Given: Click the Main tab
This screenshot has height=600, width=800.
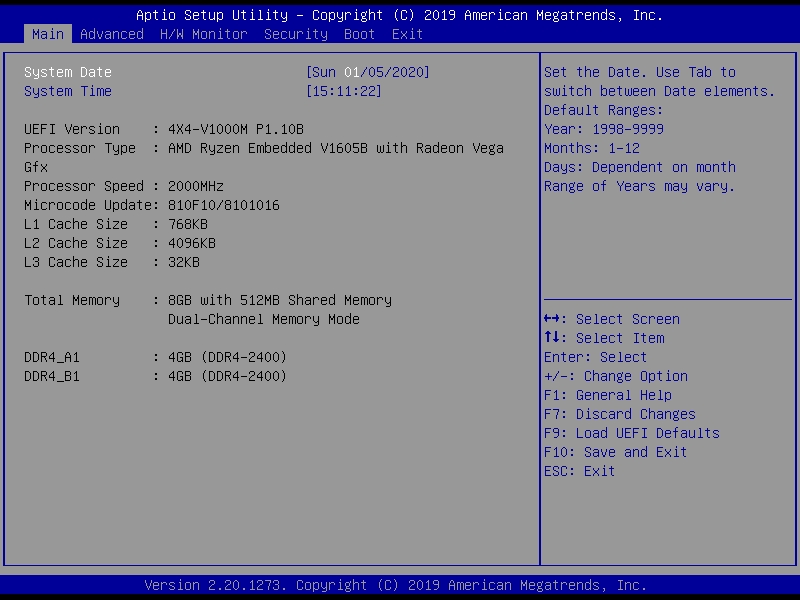Looking at the screenshot, I should point(48,34).
